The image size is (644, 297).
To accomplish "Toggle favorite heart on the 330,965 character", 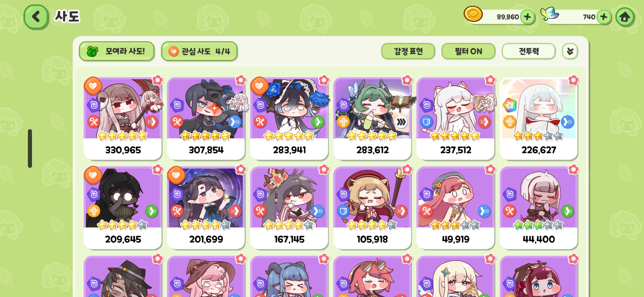I will tap(93, 86).
